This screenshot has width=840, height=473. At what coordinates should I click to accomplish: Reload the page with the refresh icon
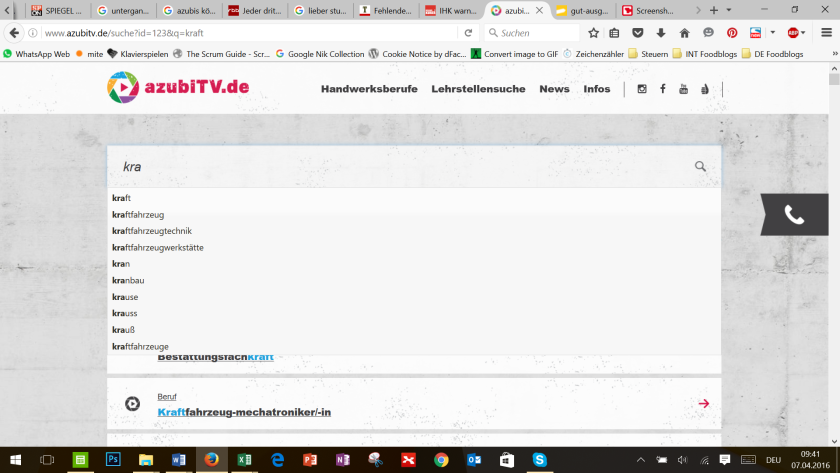(x=468, y=33)
